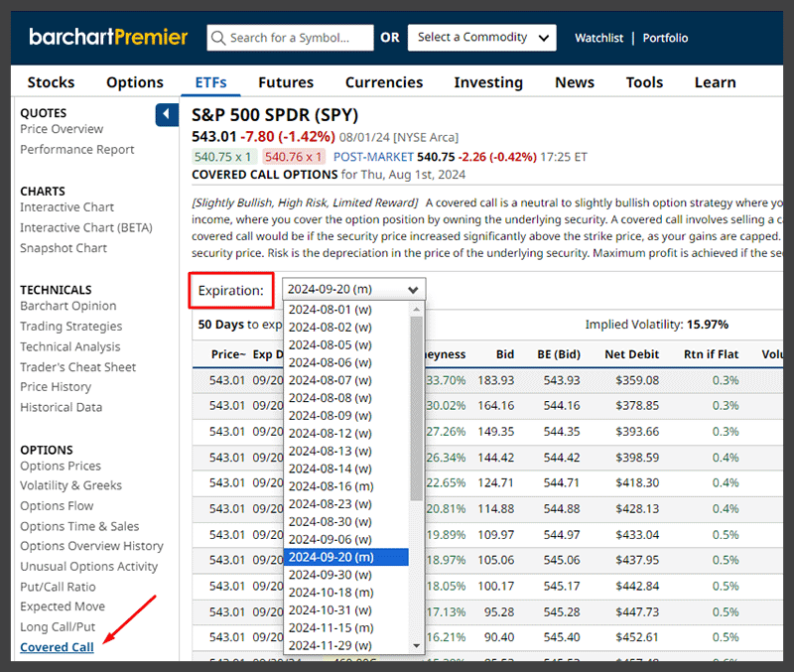794x672 pixels.
Task: Open the Tools menu
Action: [x=644, y=82]
